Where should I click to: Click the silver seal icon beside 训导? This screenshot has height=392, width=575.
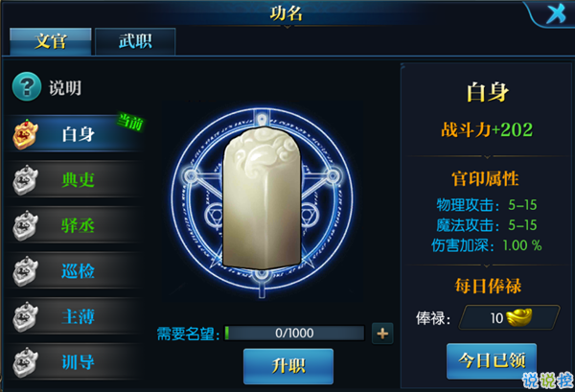[25, 362]
